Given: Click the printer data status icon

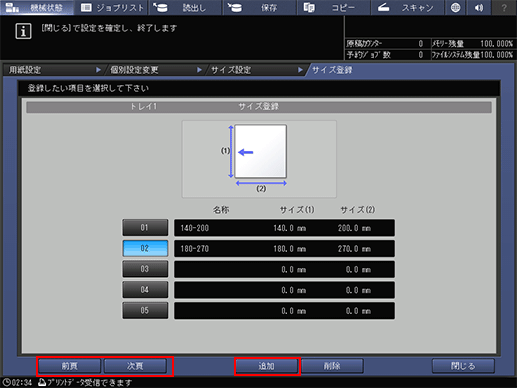Looking at the screenshot, I should click(x=42, y=382).
